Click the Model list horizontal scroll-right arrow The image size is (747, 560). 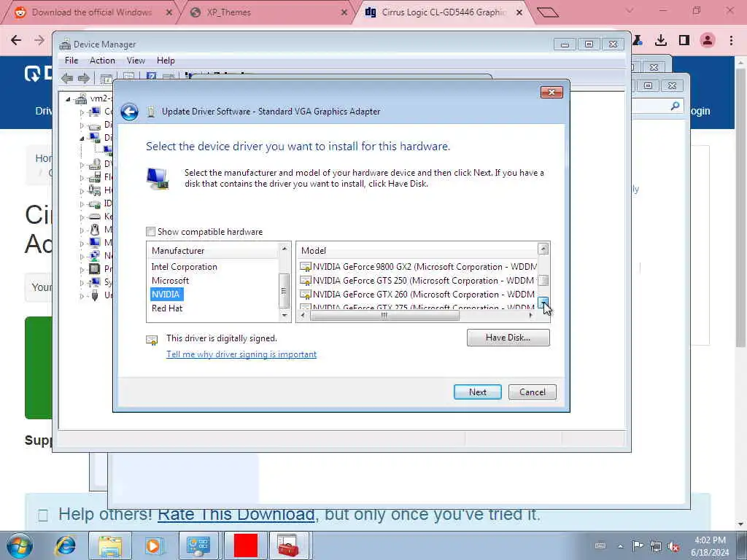point(531,315)
